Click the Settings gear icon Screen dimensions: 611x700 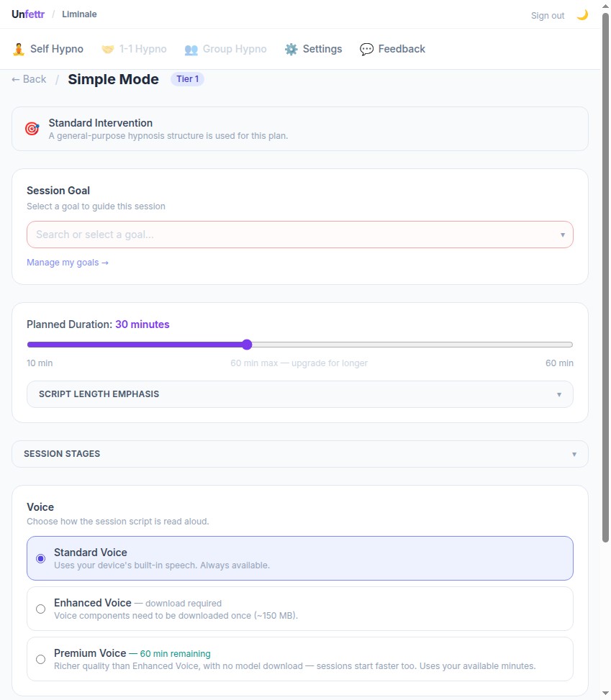point(291,49)
